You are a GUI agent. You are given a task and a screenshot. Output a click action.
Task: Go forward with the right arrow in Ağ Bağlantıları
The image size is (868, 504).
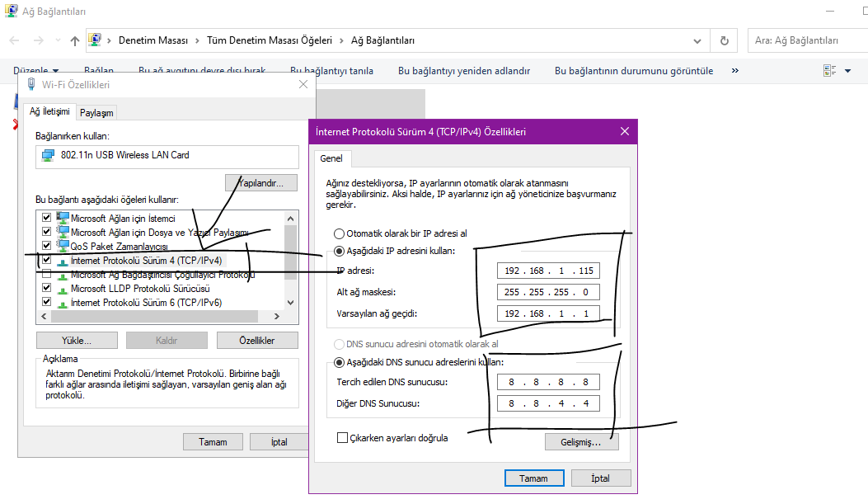coord(38,40)
